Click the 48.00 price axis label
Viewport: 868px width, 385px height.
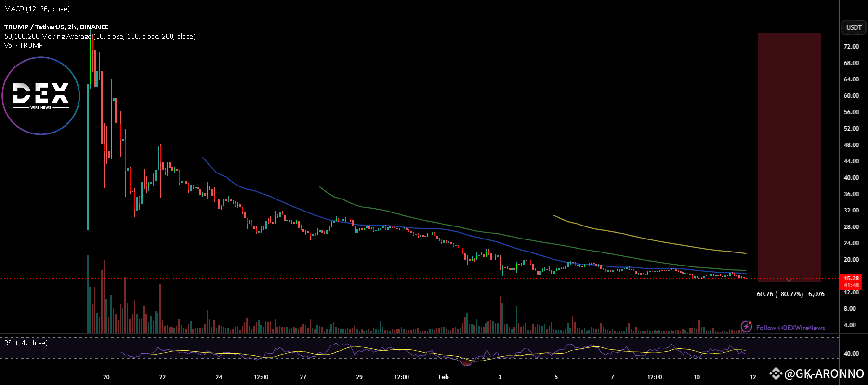coord(851,145)
